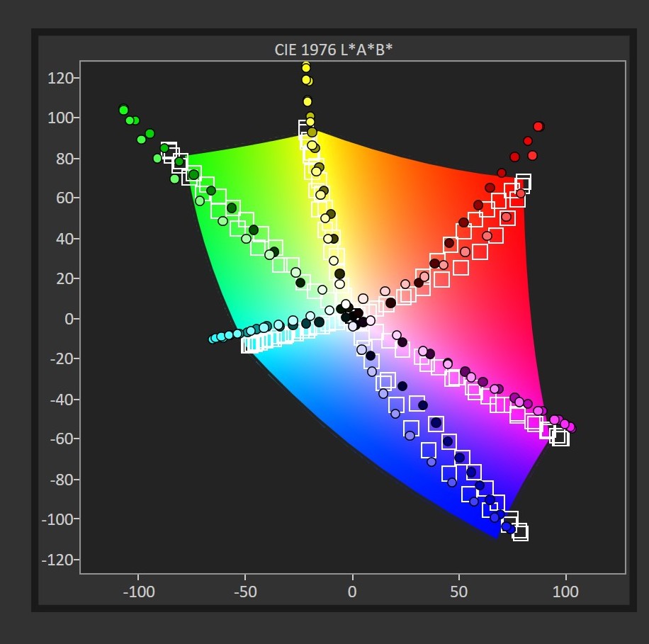Select the leftmost white target square on cyan line
The width and height of the screenshot is (649, 644).
(249, 345)
